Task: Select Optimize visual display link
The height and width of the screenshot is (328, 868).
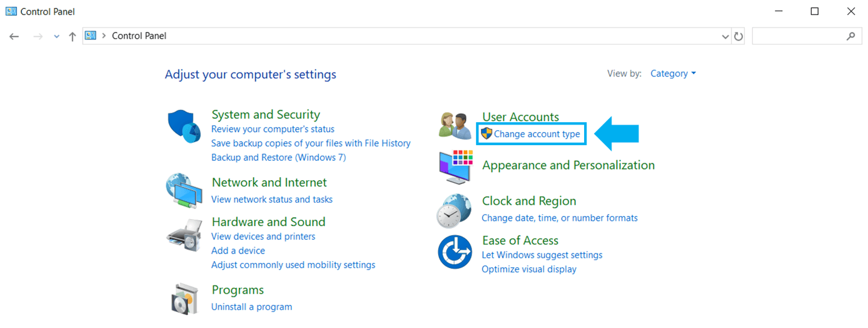Action: pos(529,269)
